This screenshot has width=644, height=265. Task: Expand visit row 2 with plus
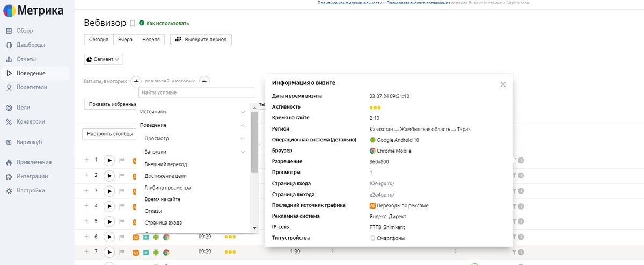point(86,175)
